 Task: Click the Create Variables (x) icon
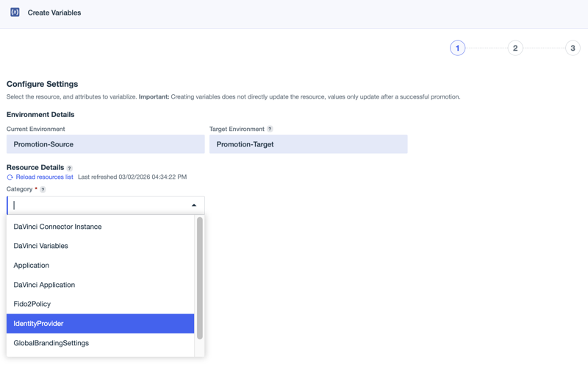pyautogui.click(x=15, y=13)
